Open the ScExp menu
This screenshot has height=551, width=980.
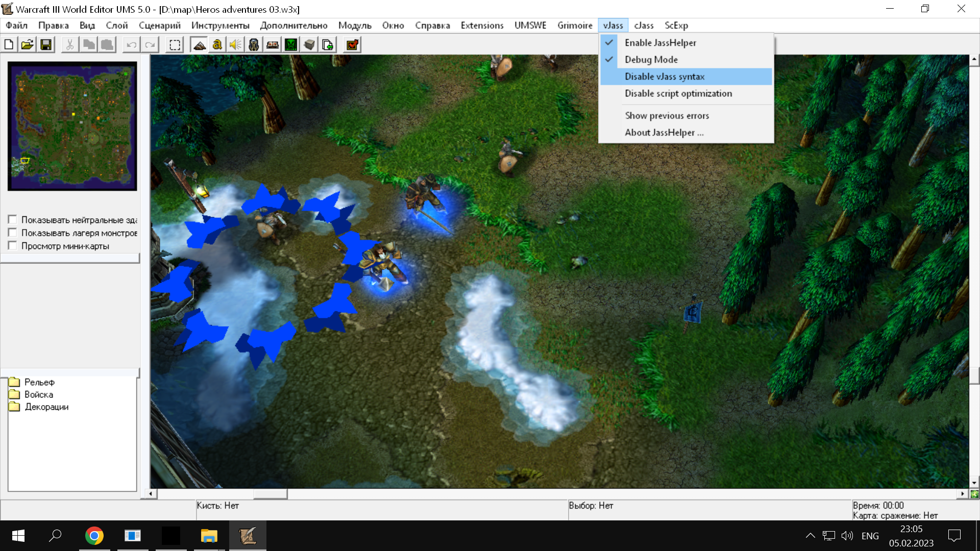[676, 26]
